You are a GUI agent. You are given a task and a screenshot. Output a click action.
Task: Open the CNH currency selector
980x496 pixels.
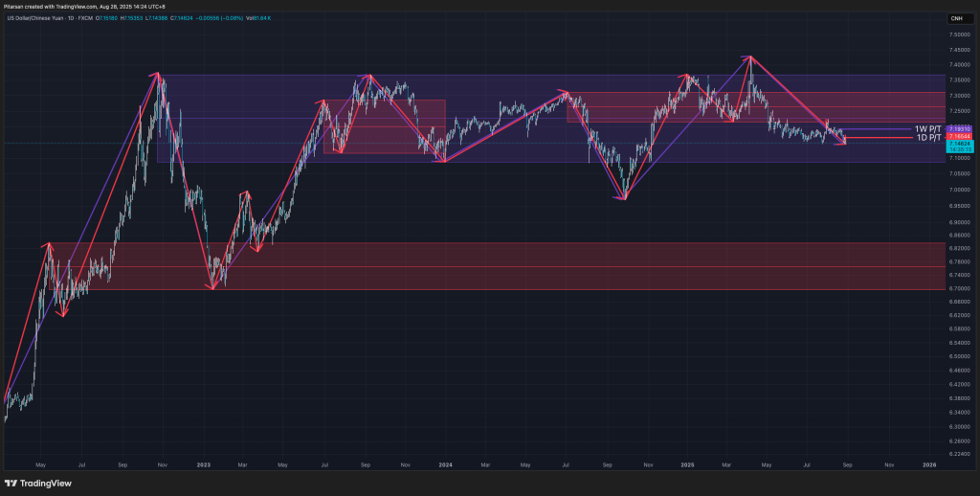coord(956,19)
